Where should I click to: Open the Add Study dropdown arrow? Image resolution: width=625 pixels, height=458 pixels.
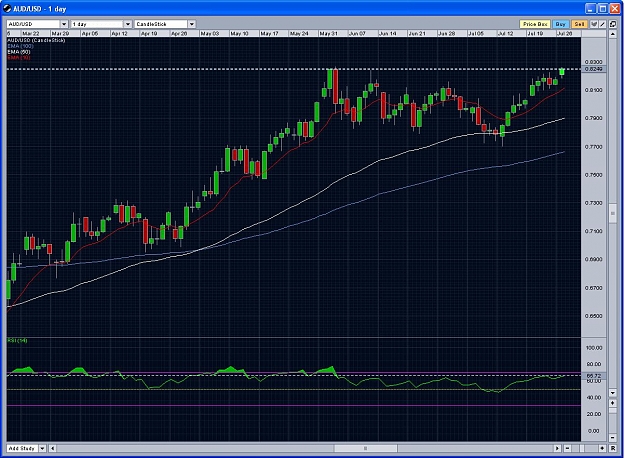click(42, 448)
